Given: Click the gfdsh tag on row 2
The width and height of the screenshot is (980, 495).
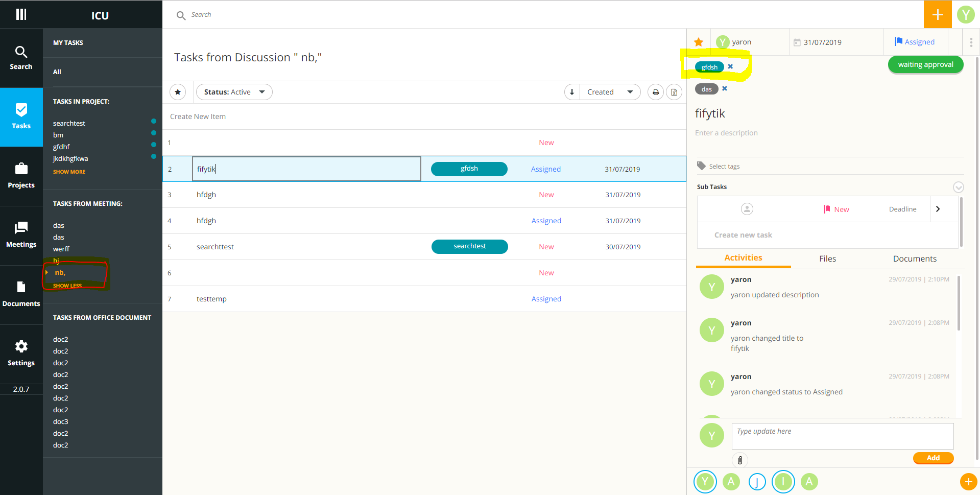Looking at the screenshot, I should point(469,169).
